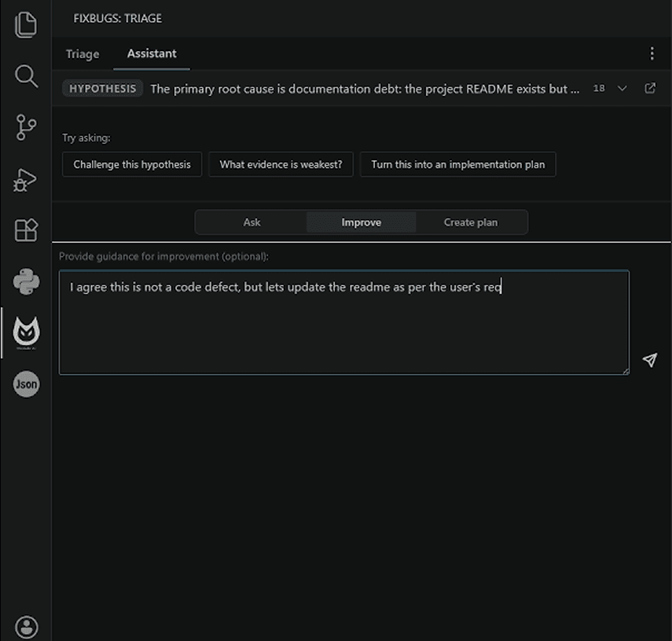Viewport: 672px width, 641px height.
Task: Open the Python sidebar icon
Action: [x=26, y=281]
